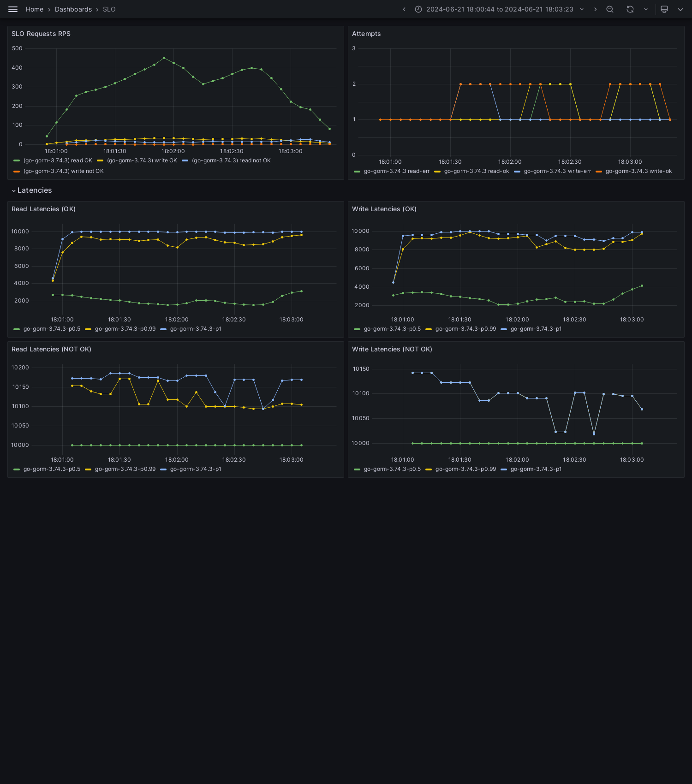Toggle p1 series in Read Latencies (NOT OK) legend

[x=196, y=469]
